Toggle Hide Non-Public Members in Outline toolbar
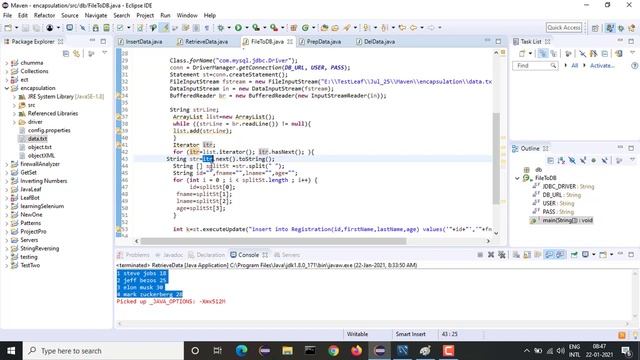This screenshot has height=360, width=640. click(x=593, y=160)
